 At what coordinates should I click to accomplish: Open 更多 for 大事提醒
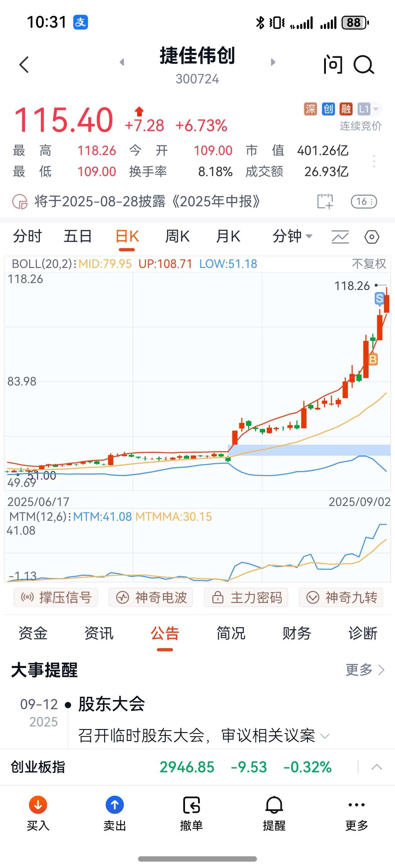(365, 670)
